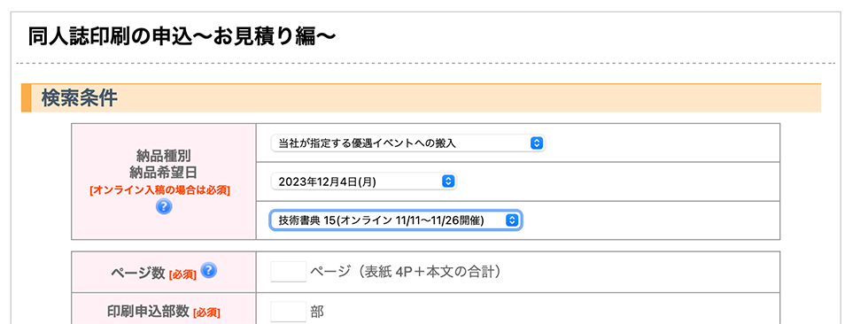Click the orange accent bar beside 検索条件

pos(26,98)
